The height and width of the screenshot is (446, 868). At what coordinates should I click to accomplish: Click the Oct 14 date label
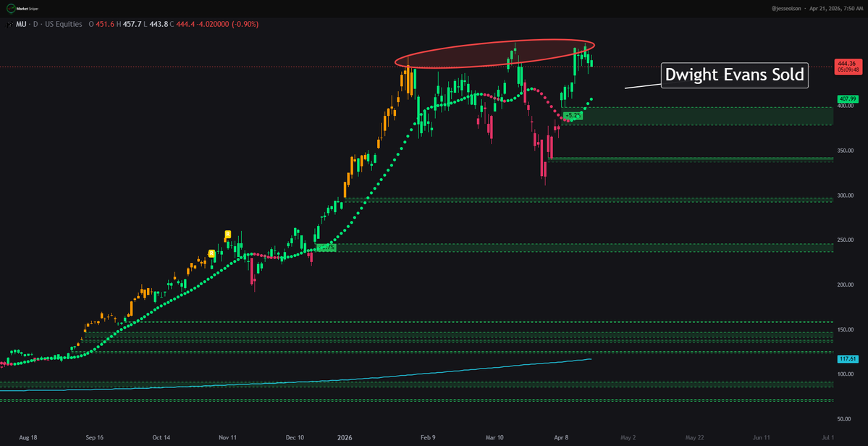pos(161,437)
